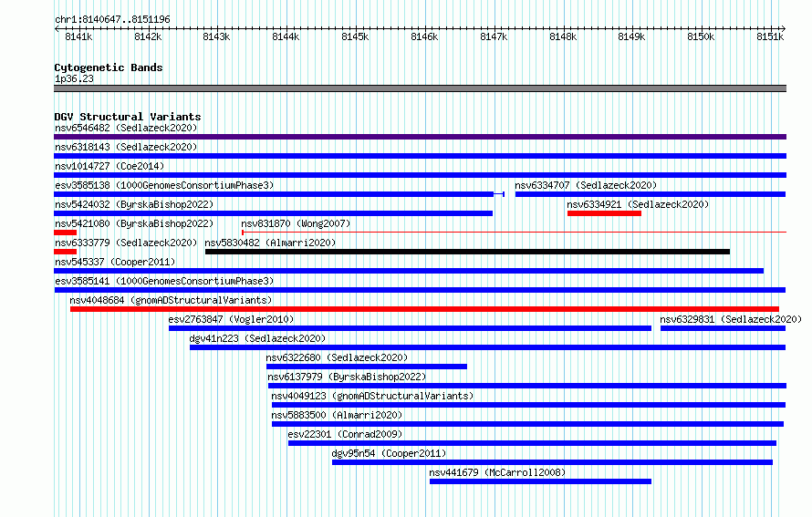Viewport: 812px width, 517px height.
Task: Select the blue nsv5883500 variant bar
Action: [x=527, y=424]
